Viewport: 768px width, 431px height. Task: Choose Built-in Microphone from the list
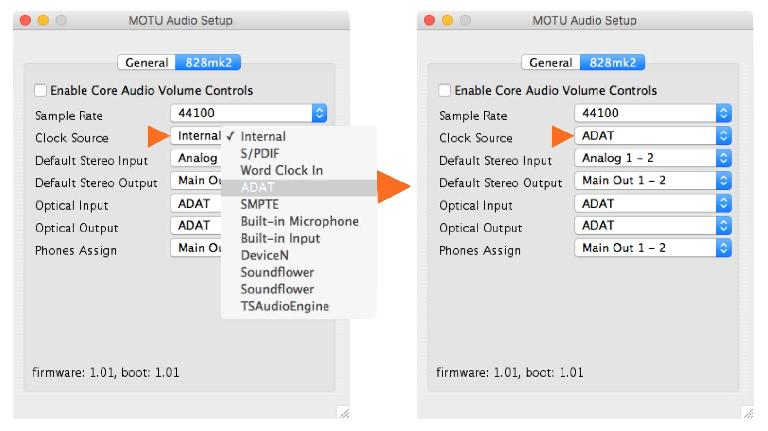pyautogui.click(x=299, y=221)
